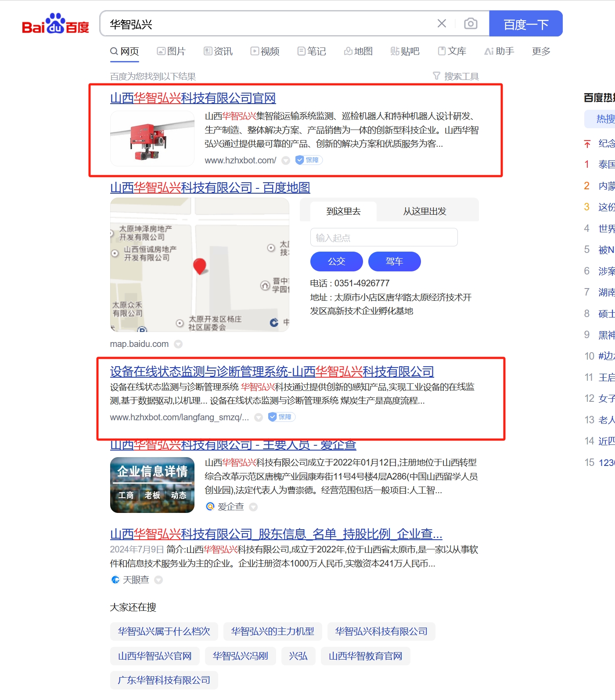Viewport: 615px width, 700px height.
Task: Choose 公交 transit route option
Action: (x=336, y=262)
